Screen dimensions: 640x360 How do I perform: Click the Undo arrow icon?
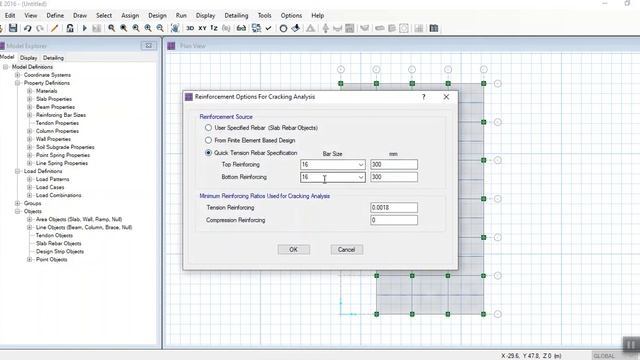pos(27,28)
